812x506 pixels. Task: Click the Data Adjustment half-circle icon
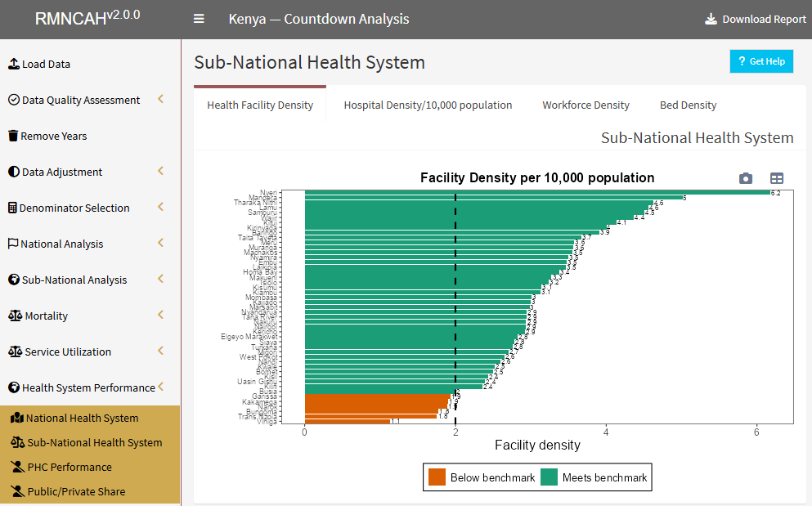click(14, 172)
